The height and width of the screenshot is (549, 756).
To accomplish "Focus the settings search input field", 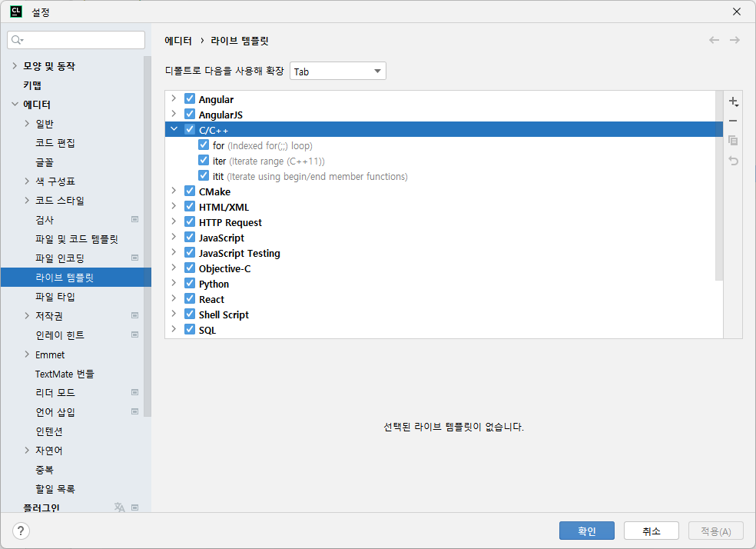I will [76, 40].
